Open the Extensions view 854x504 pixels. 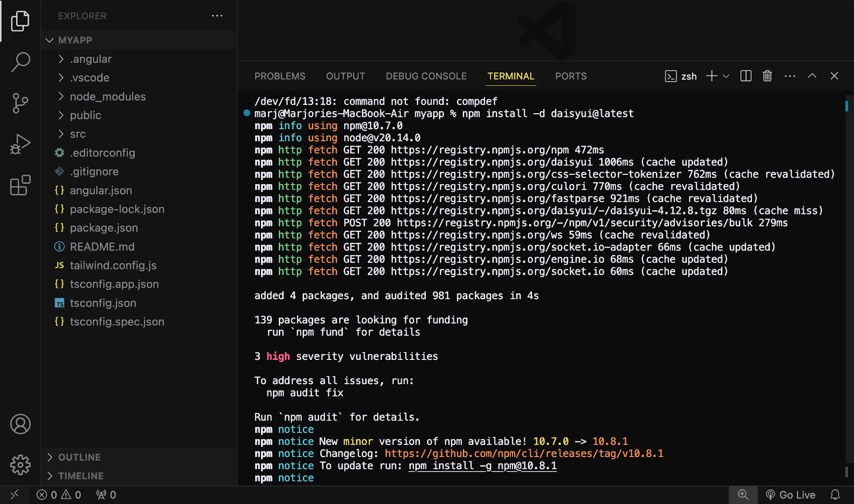(20, 186)
